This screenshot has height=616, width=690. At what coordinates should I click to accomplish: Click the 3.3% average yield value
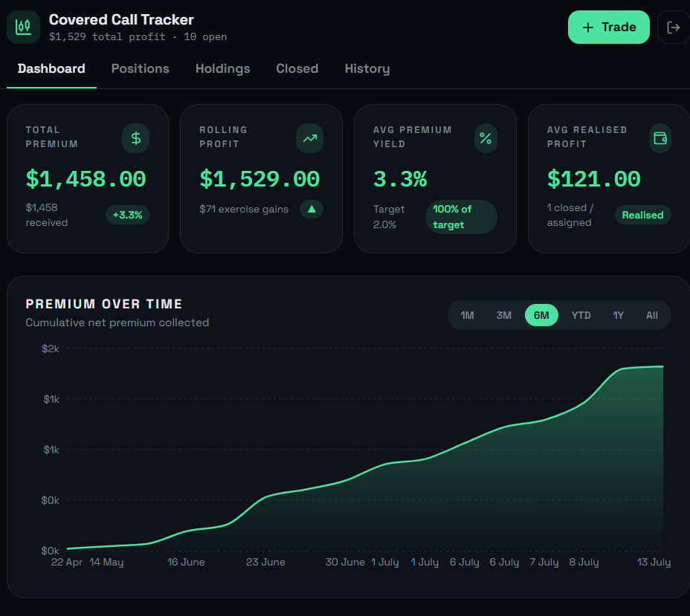click(x=400, y=179)
